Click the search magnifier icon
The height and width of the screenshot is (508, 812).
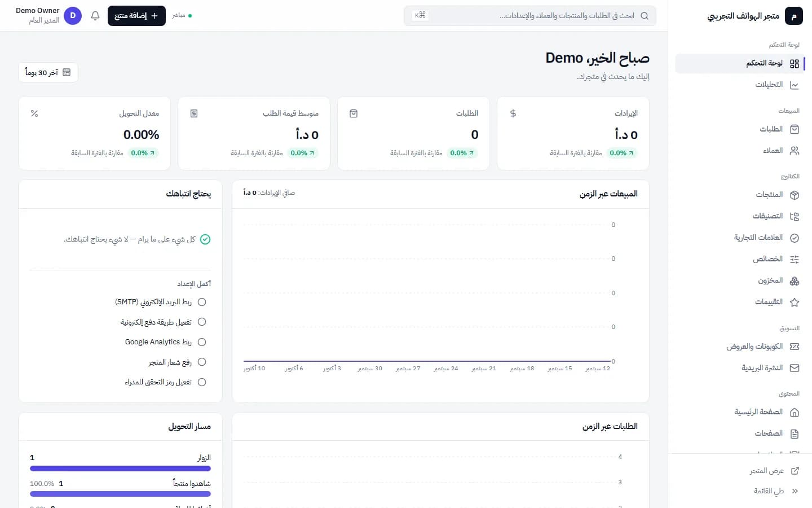(x=645, y=16)
